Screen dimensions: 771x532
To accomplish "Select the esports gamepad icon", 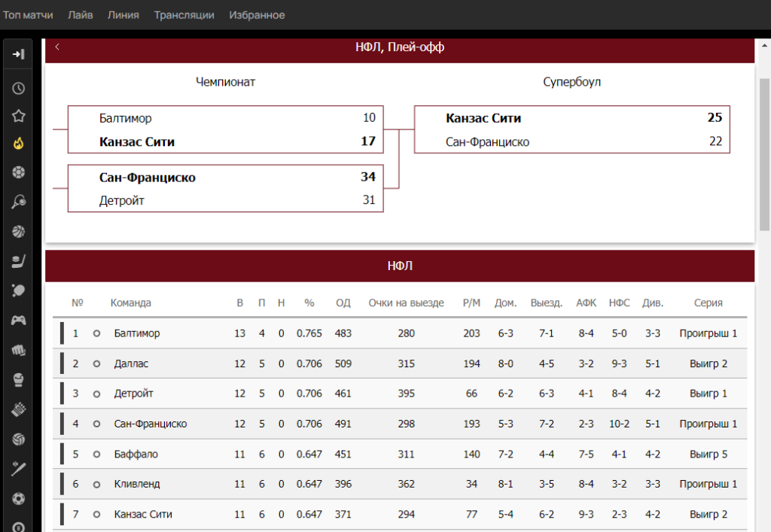I will (18, 321).
